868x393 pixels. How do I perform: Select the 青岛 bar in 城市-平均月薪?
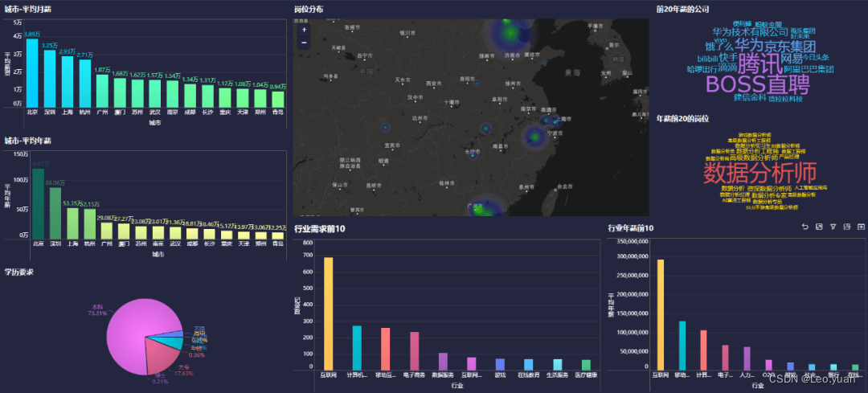coord(278,99)
